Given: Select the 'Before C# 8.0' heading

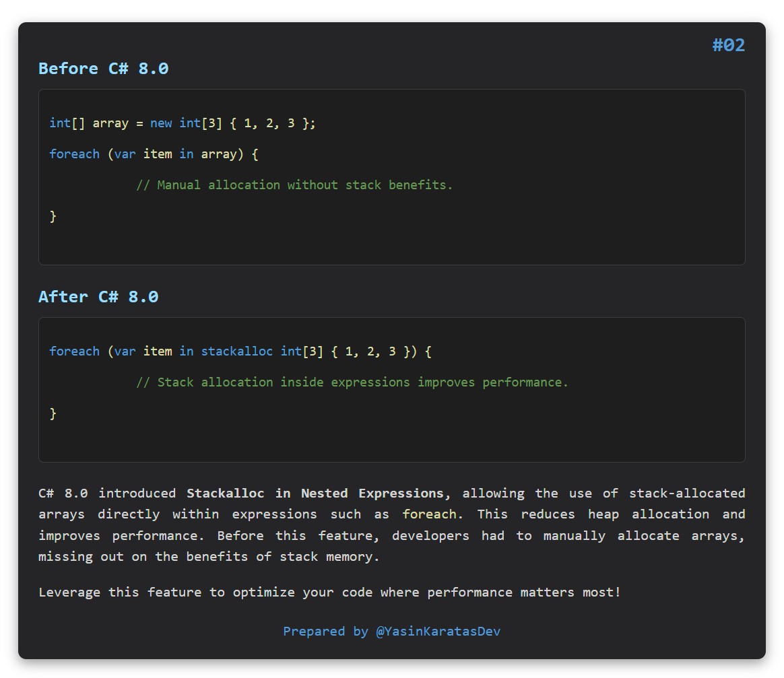Looking at the screenshot, I should click(x=102, y=68).
